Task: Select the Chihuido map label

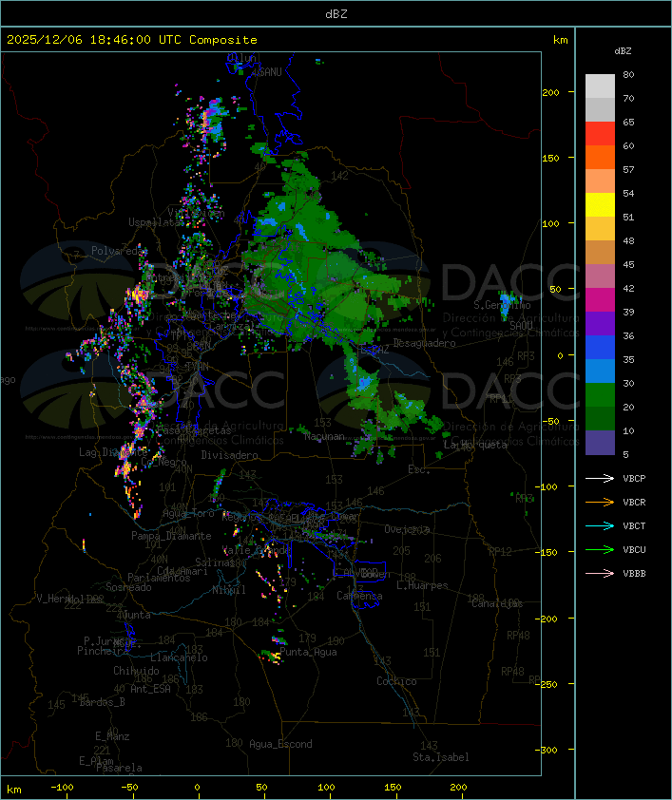Action: pos(136,671)
